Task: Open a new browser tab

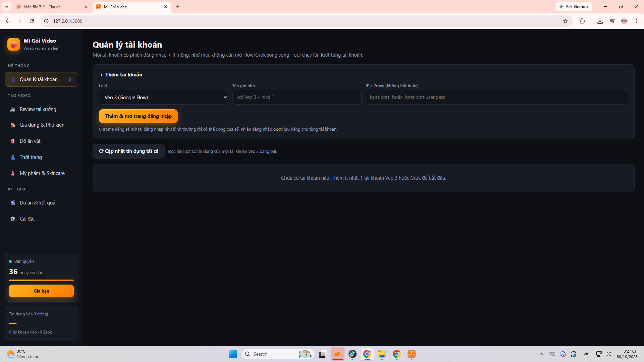Action: 178,7
